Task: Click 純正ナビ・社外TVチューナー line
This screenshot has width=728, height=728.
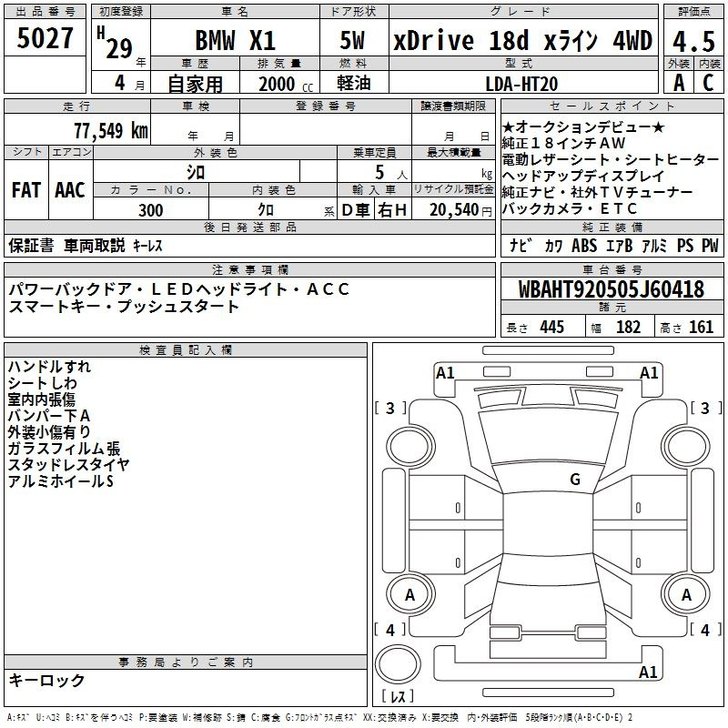Action: coord(597,192)
